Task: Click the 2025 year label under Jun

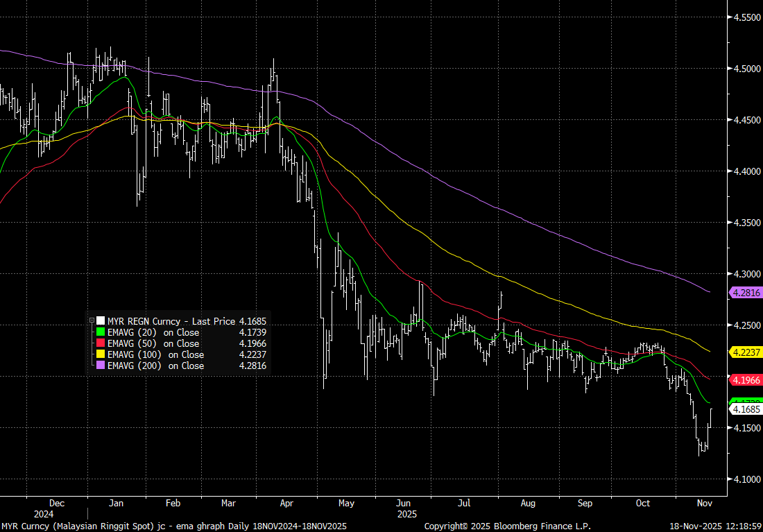Action: [408, 515]
